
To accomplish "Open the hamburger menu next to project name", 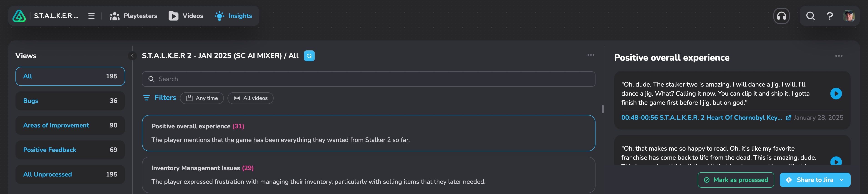I will coord(91,16).
